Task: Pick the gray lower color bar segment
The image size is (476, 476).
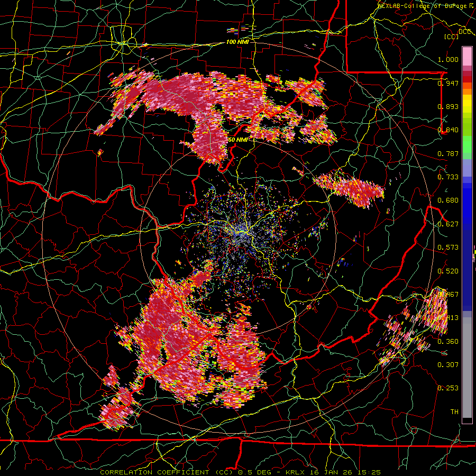Action: coord(467,368)
